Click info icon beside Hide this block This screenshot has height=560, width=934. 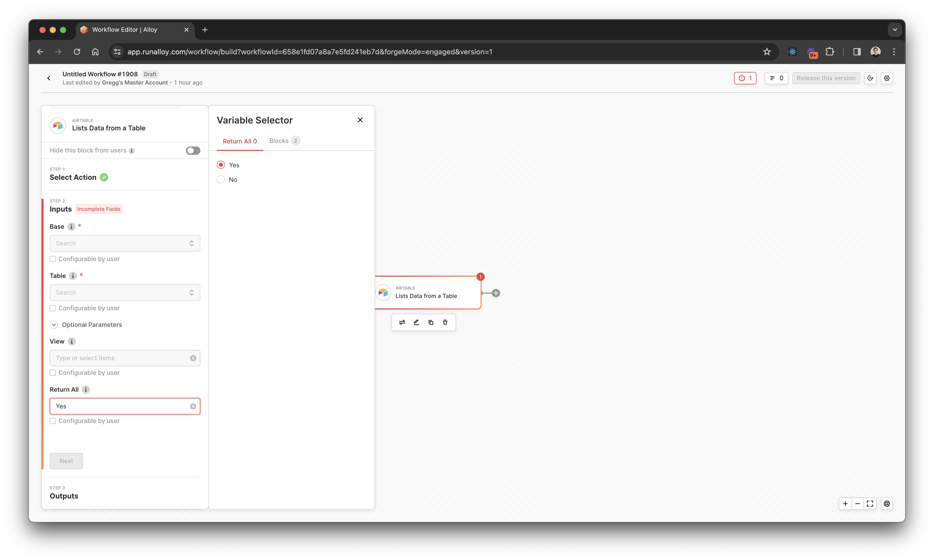(132, 151)
